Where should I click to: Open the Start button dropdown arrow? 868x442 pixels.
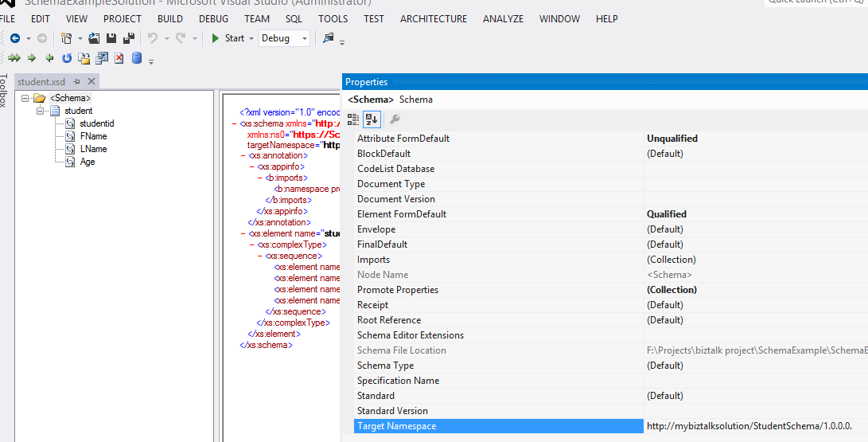[x=251, y=38]
